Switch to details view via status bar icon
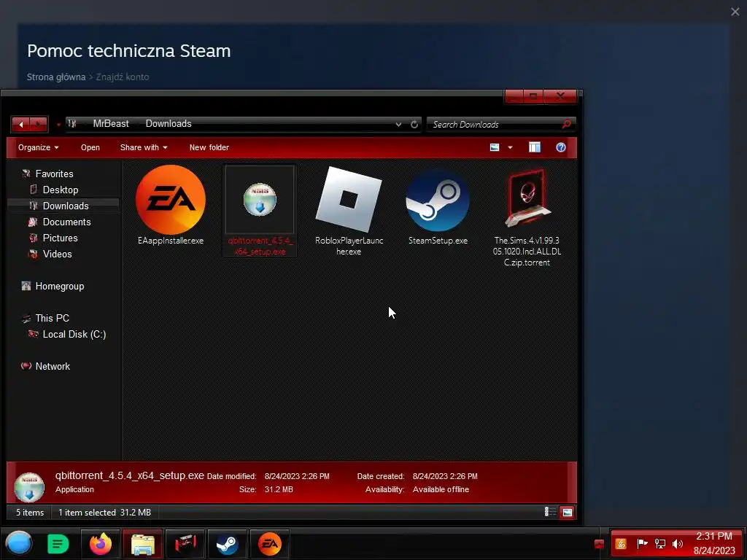This screenshot has width=747, height=560. click(550, 512)
